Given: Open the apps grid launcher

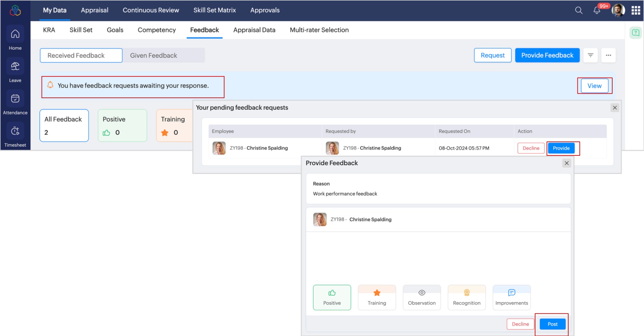Looking at the screenshot, I should 636,10.
